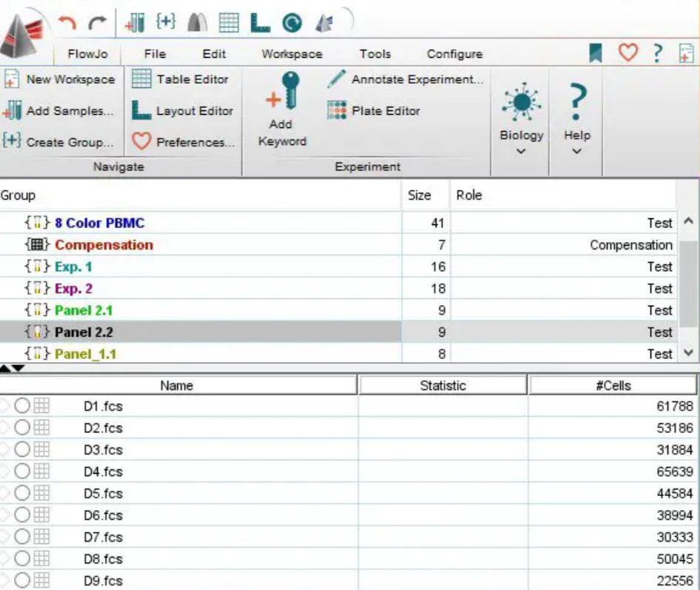Click the Compensation group matrix icon
This screenshot has height=590, width=700.
pyautogui.click(x=38, y=244)
